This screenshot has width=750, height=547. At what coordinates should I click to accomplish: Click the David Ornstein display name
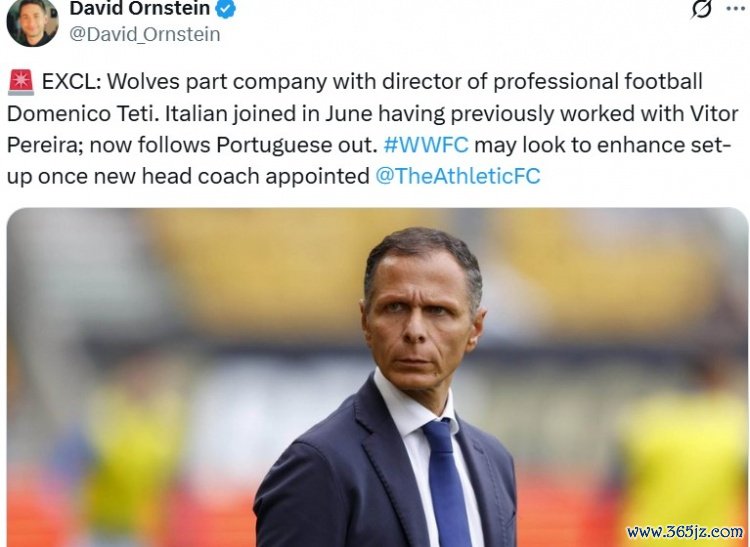[139, 9]
